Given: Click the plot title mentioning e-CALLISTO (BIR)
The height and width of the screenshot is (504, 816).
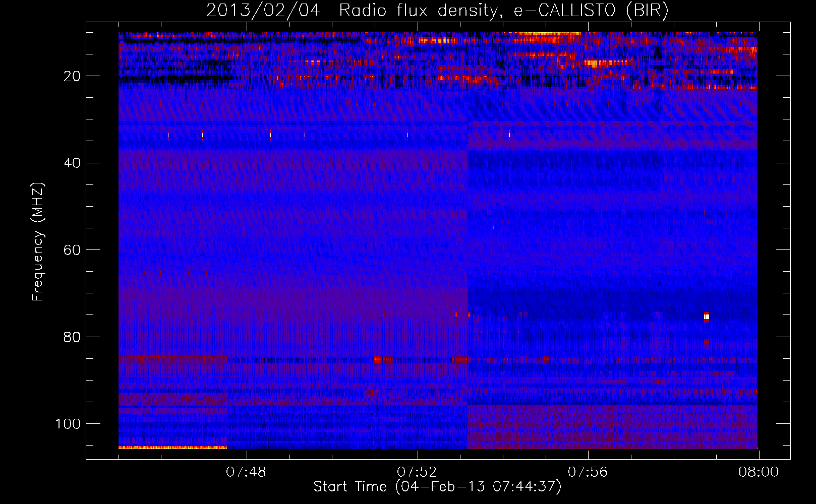Looking at the screenshot, I should (x=437, y=10).
